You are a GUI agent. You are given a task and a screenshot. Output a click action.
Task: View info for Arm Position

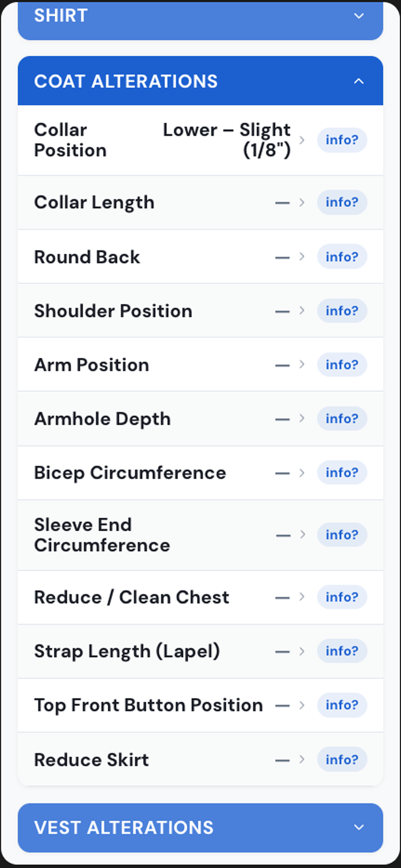[x=342, y=365]
